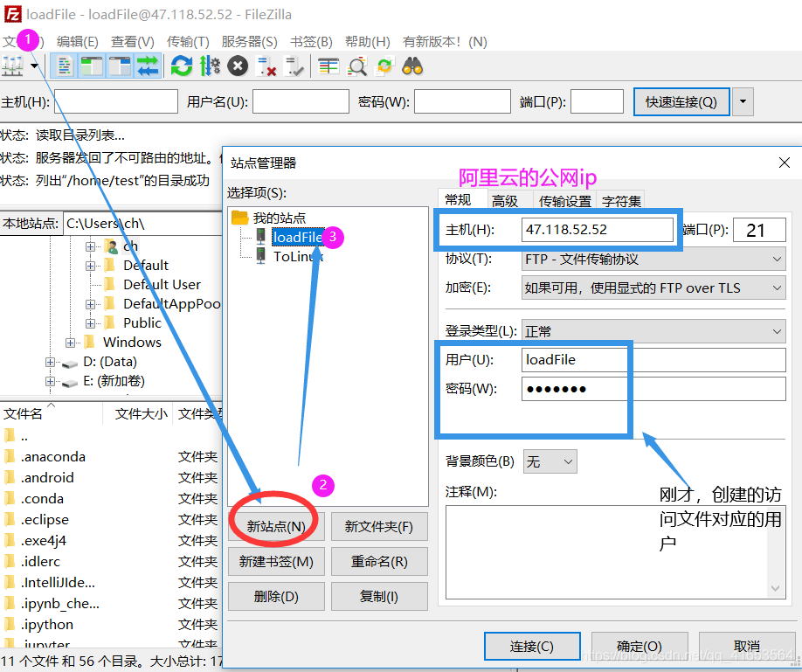Expand the Windows folder tree node
The width and height of the screenshot is (802, 672).
tap(70, 343)
